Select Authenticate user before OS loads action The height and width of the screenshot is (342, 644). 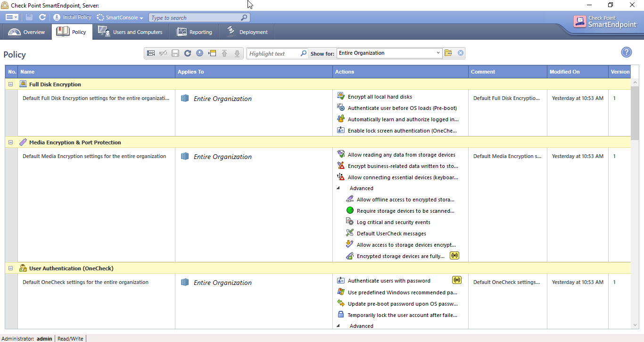click(x=402, y=108)
